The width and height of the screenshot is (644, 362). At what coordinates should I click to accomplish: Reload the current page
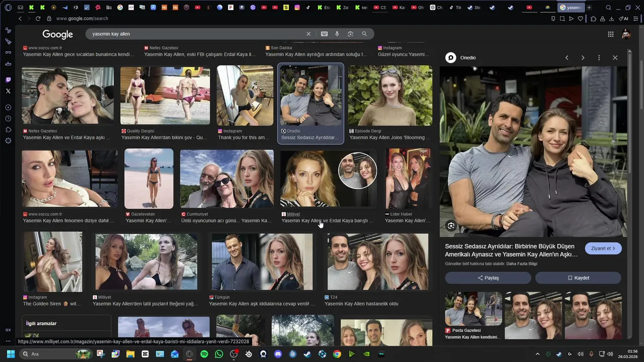[38, 19]
